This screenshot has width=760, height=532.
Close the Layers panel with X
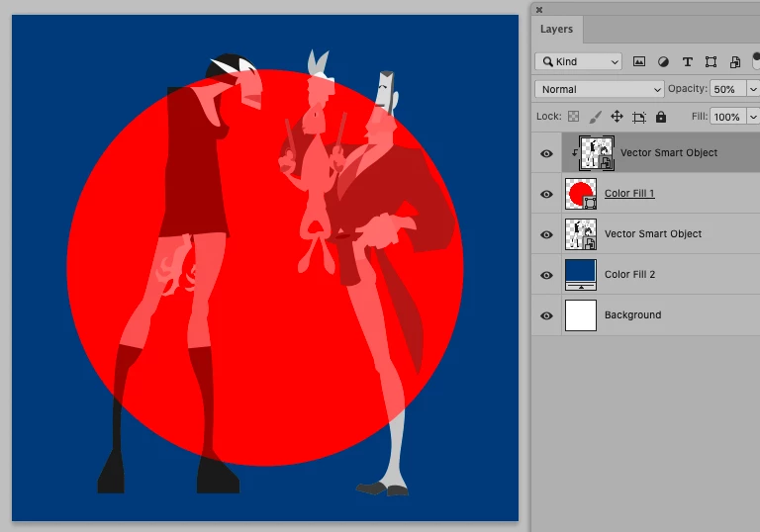(x=539, y=9)
